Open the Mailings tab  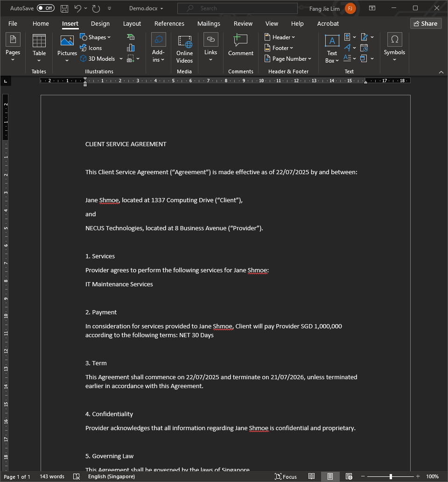pyautogui.click(x=209, y=24)
